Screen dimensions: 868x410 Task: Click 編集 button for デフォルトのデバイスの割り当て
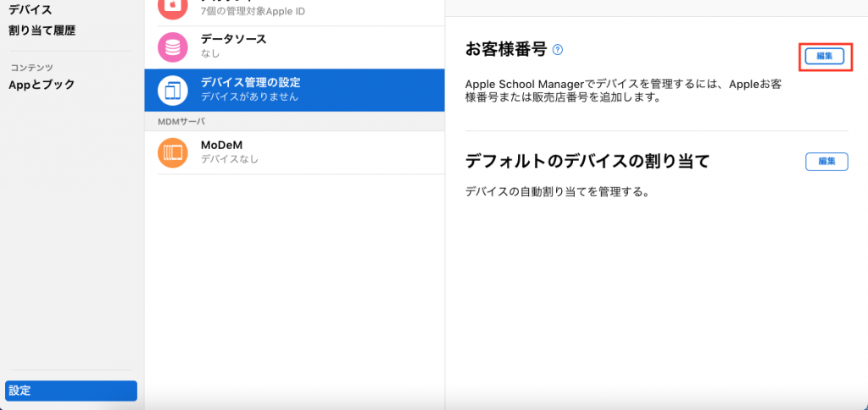826,162
